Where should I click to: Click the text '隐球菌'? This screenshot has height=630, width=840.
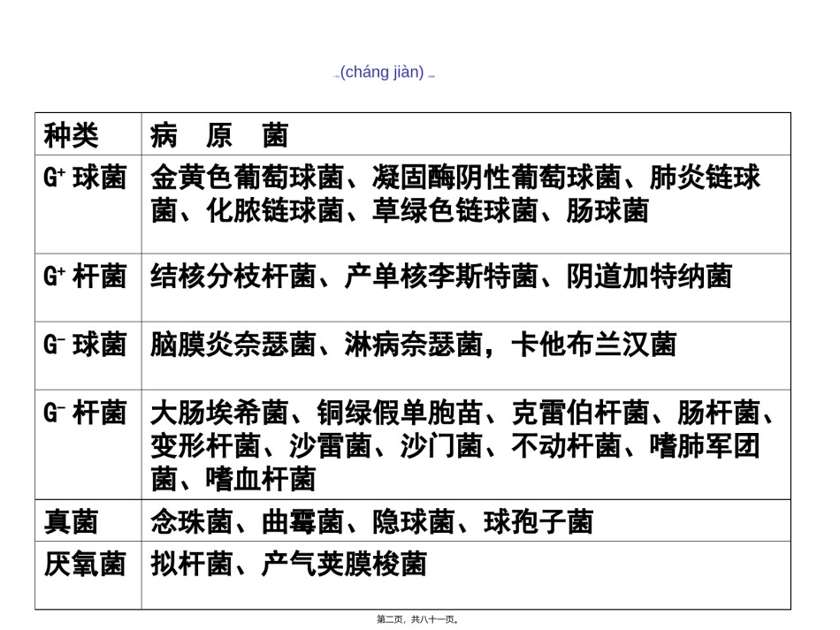click(x=414, y=522)
